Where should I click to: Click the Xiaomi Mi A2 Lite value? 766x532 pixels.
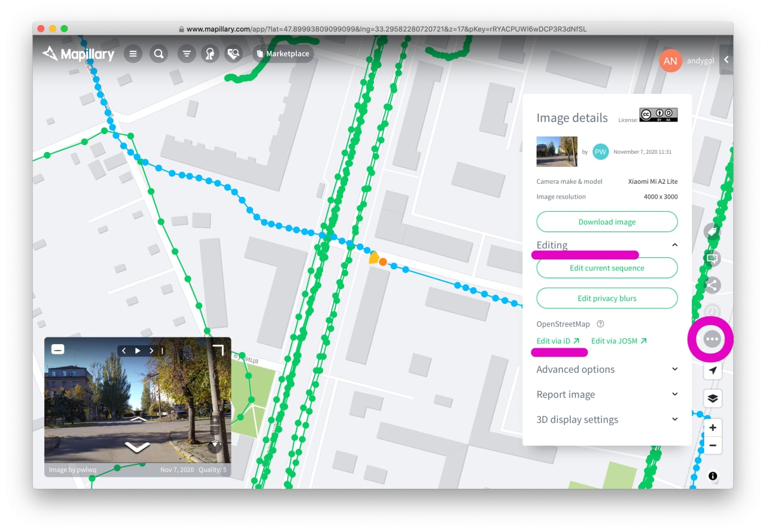click(653, 181)
